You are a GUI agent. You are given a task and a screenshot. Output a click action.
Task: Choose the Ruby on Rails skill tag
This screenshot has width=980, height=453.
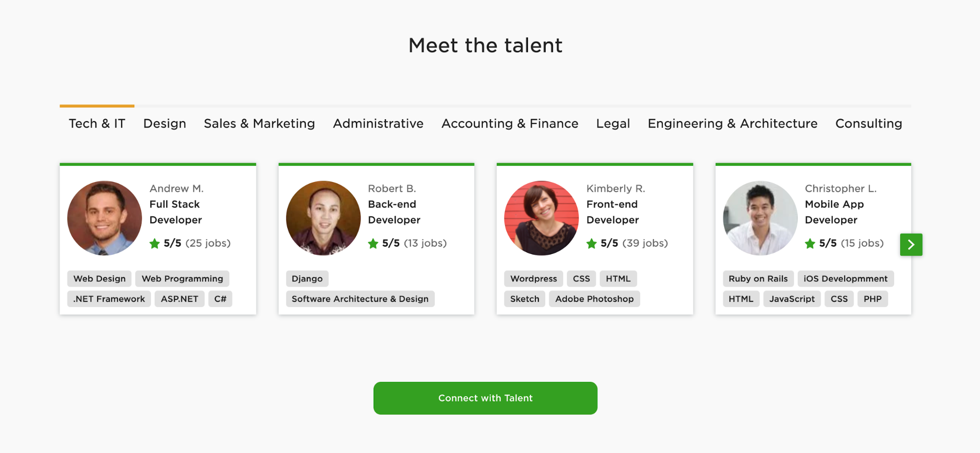(x=758, y=279)
